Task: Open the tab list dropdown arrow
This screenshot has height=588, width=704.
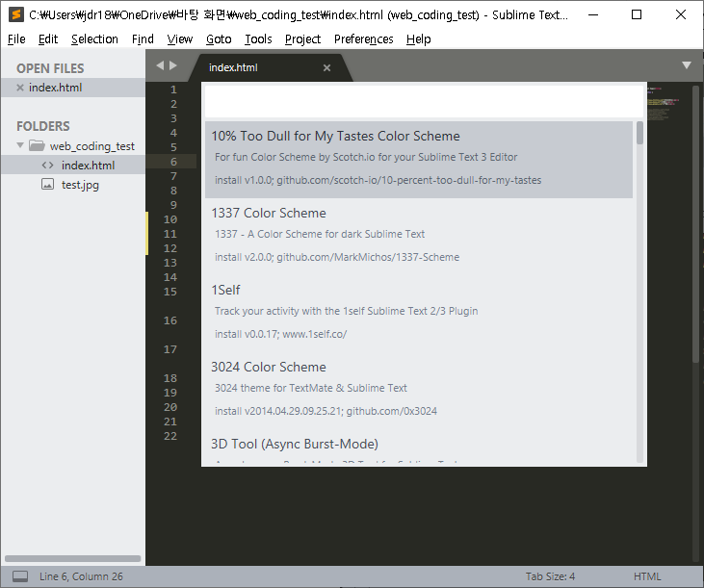Action: [x=686, y=65]
